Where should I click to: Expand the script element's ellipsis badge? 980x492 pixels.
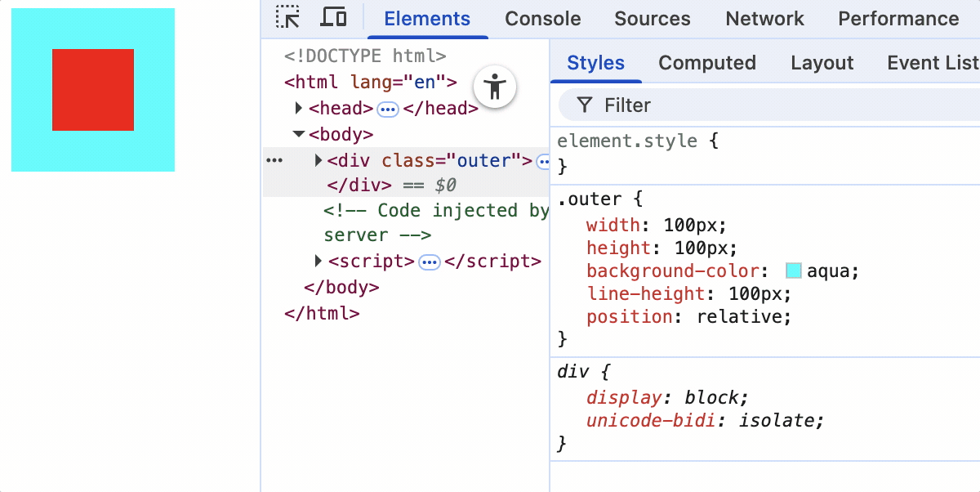[430, 262]
